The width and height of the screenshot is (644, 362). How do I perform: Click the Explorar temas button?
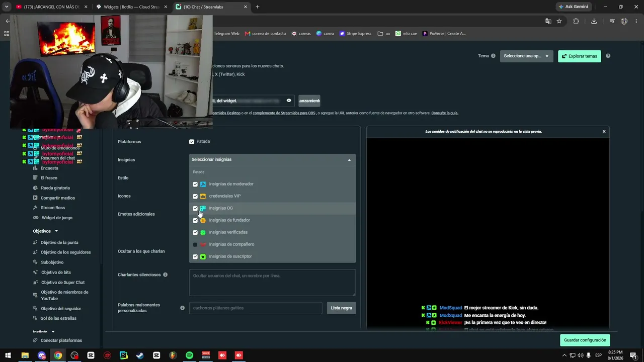580,56
